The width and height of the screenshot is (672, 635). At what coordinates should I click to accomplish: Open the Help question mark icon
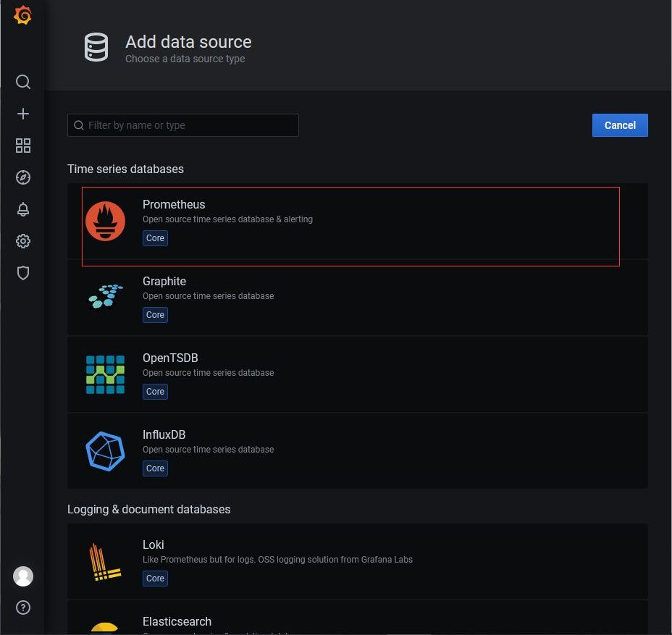(23, 607)
